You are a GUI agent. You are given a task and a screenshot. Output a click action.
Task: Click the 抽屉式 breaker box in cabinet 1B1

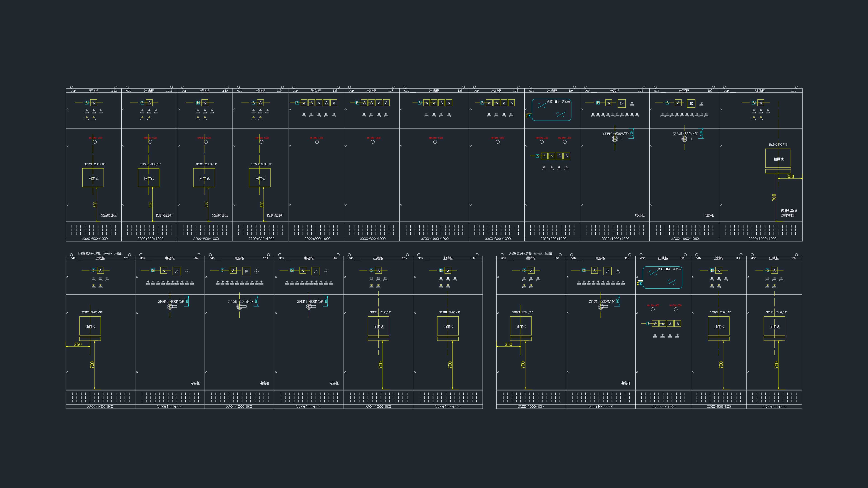click(x=778, y=158)
